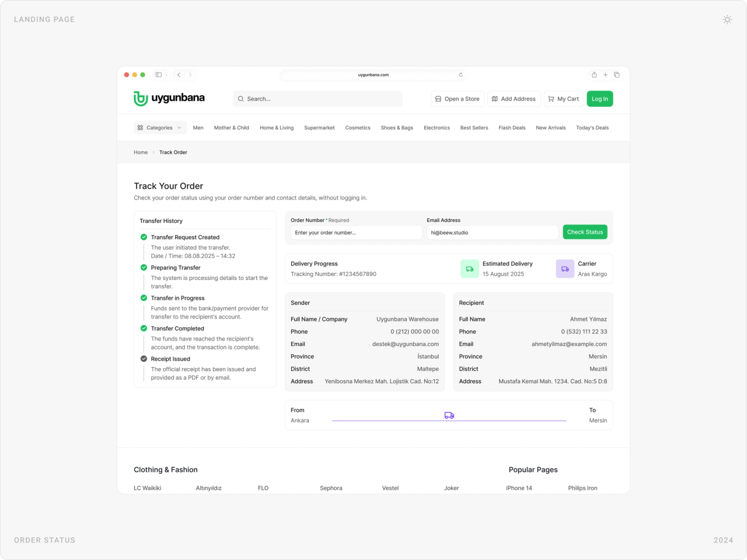
Task: Click recipient phone 0 (532) 111 22 33
Action: pos(584,332)
